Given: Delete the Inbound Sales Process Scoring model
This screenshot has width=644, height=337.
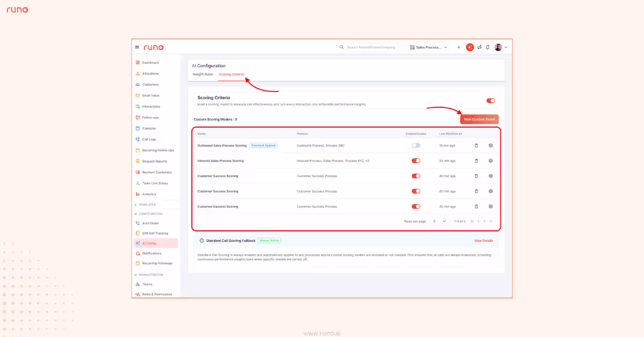Looking at the screenshot, I should pos(476,160).
